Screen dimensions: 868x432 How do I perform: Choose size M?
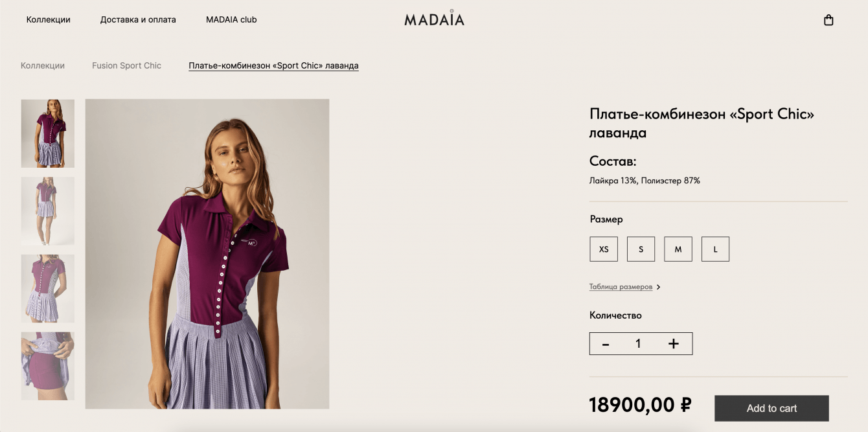click(x=678, y=249)
